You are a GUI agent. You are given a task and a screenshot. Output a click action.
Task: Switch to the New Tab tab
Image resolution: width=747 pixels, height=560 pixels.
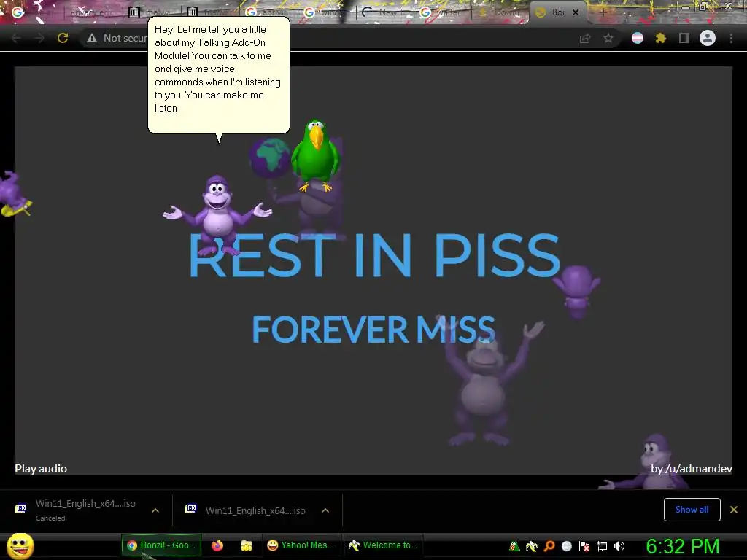click(x=386, y=12)
